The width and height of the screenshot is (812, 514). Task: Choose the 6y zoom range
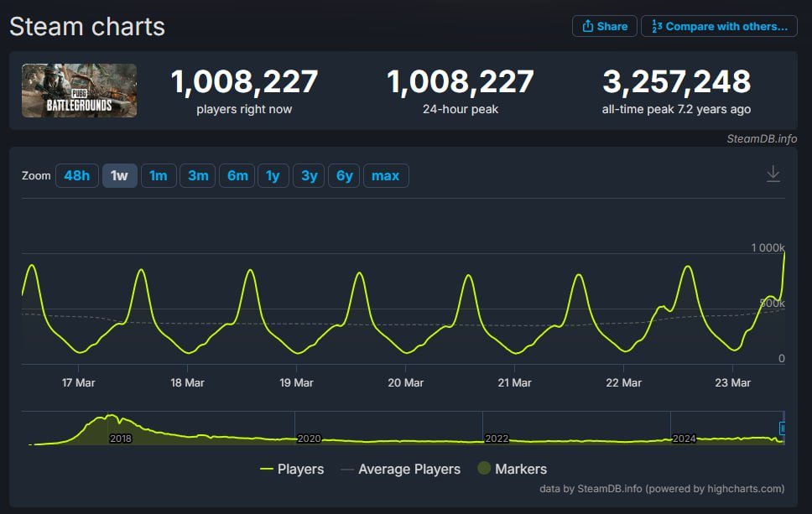tap(344, 175)
